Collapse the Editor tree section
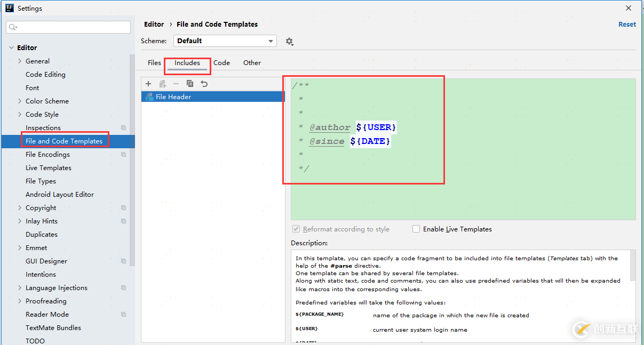The image size is (644, 345). pyautogui.click(x=11, y=48)
